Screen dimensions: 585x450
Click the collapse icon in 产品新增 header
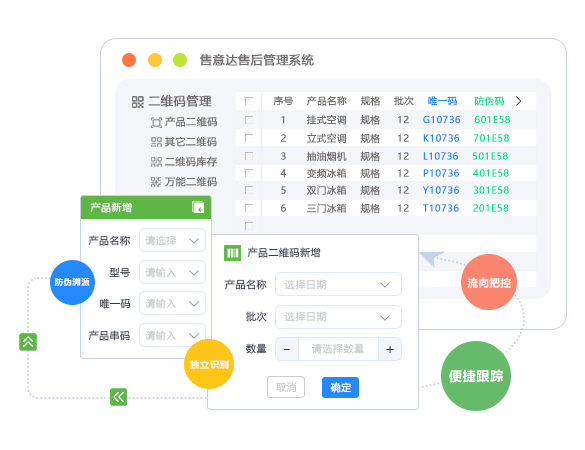coord(198,207)
